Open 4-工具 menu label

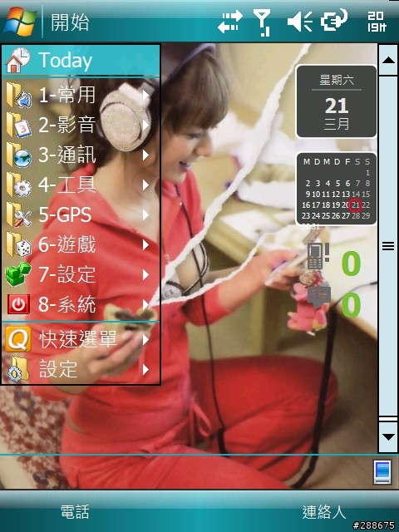[x=67, y=185]
